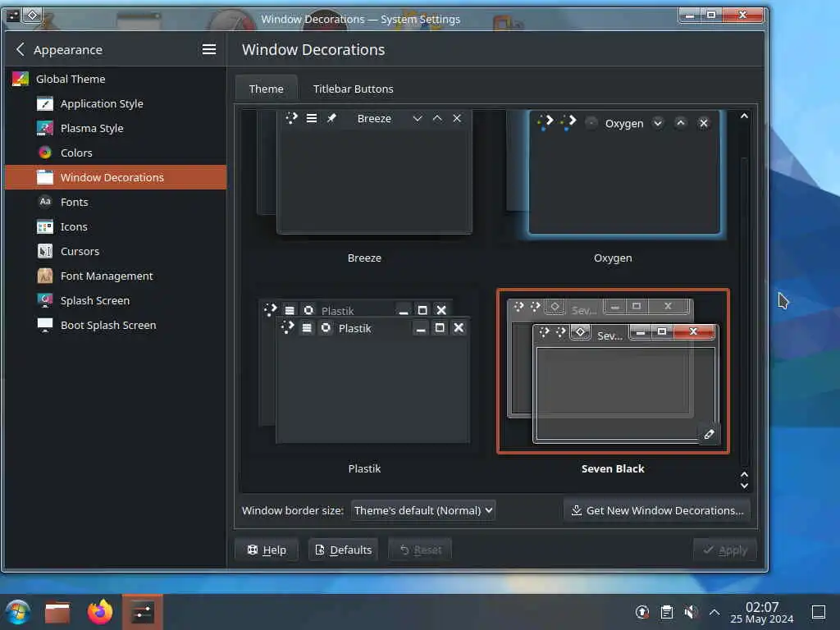Go back using the Appearance arrow
Viewport: 840px width, 630px height.
click(21, 49)
